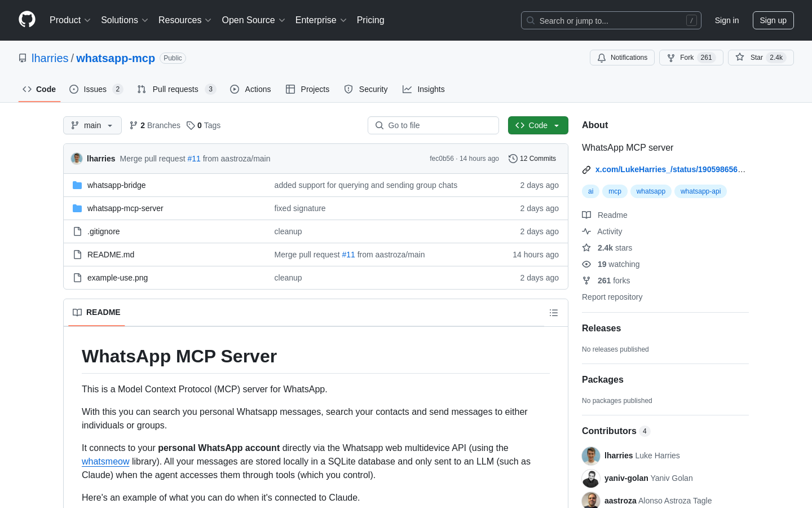Open the main branch selector dropdown
The width and height of the screenshot is (812, 508).
pyautogui.click(x=92, y=125)
